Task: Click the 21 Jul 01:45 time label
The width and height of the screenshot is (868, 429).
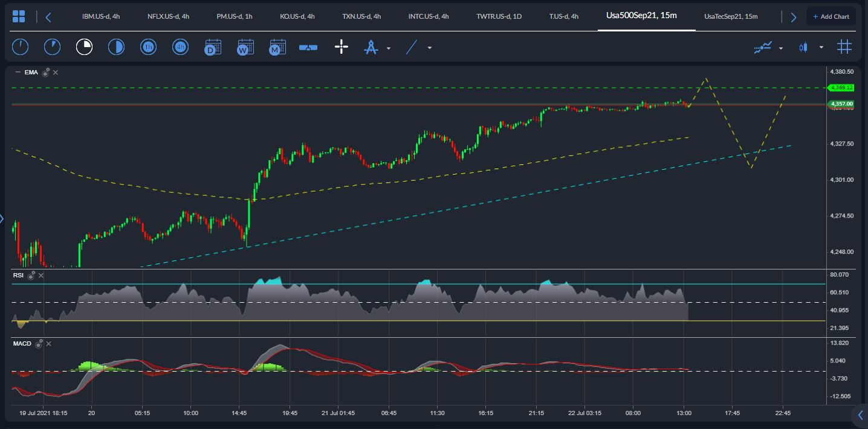Action: tap(337, 413)
